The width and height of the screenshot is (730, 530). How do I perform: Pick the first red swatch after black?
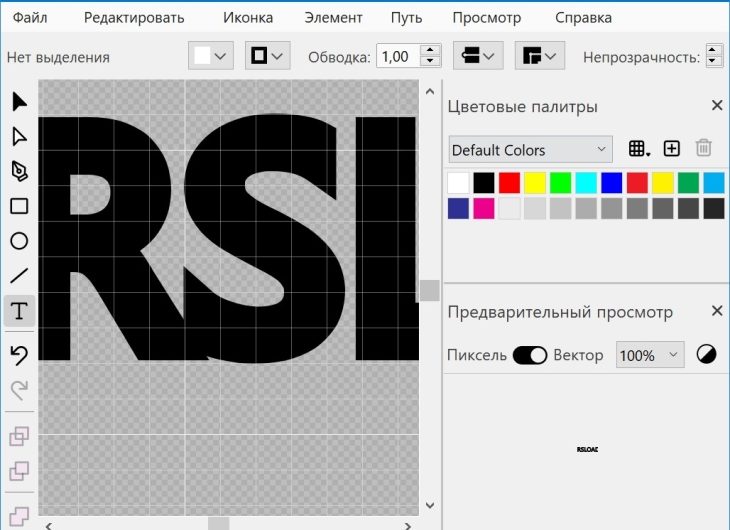click(x=509, y=183)
